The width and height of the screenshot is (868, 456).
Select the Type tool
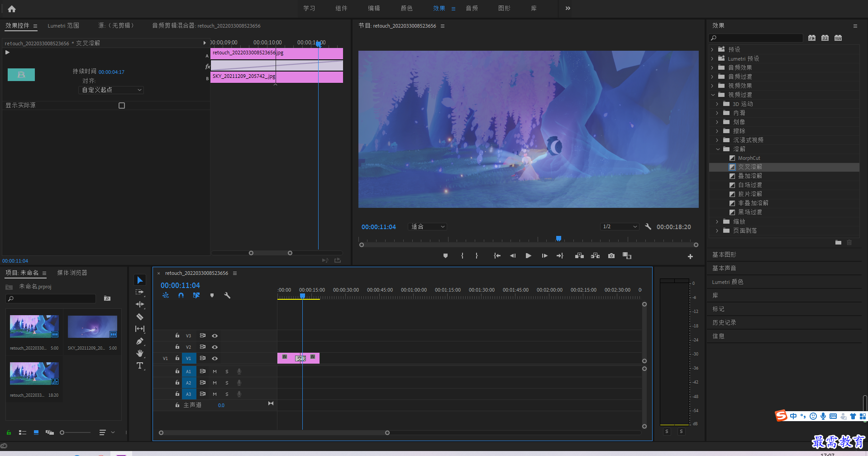pyautogui.click(x=140, y=365)
